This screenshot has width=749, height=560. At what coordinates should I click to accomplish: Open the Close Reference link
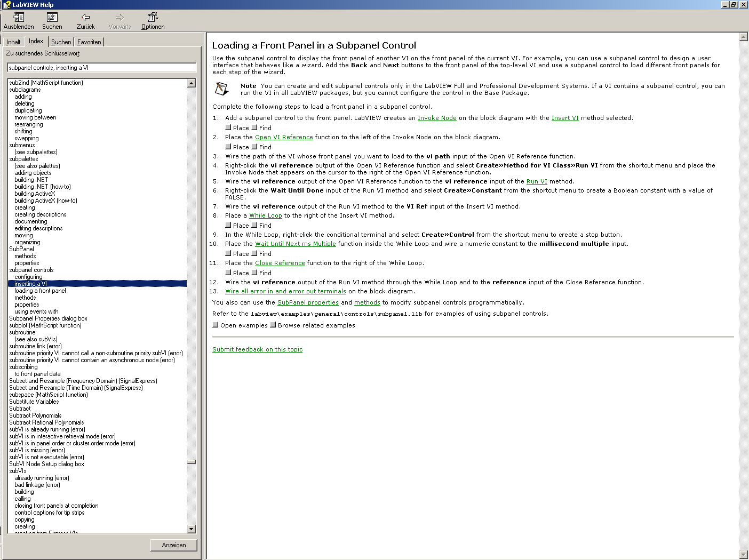click(x=280, y=263)
